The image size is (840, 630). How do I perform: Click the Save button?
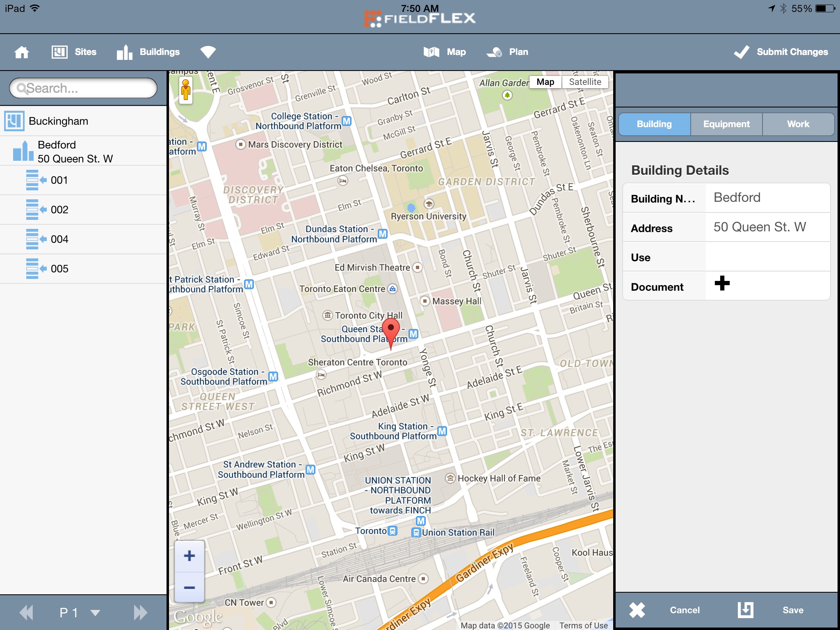tap(792, 610)
